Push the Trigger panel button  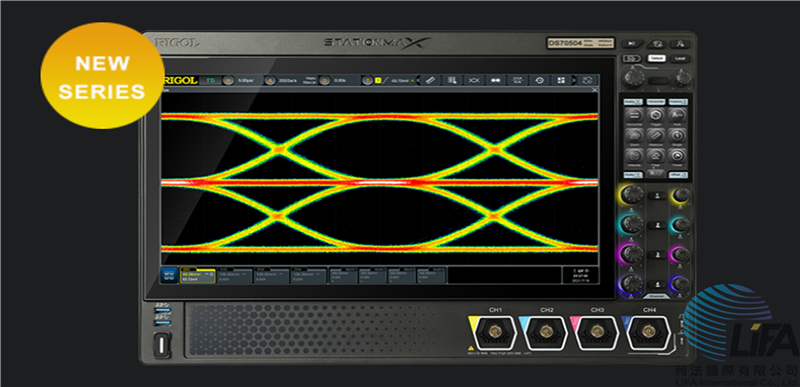[655, 116]
